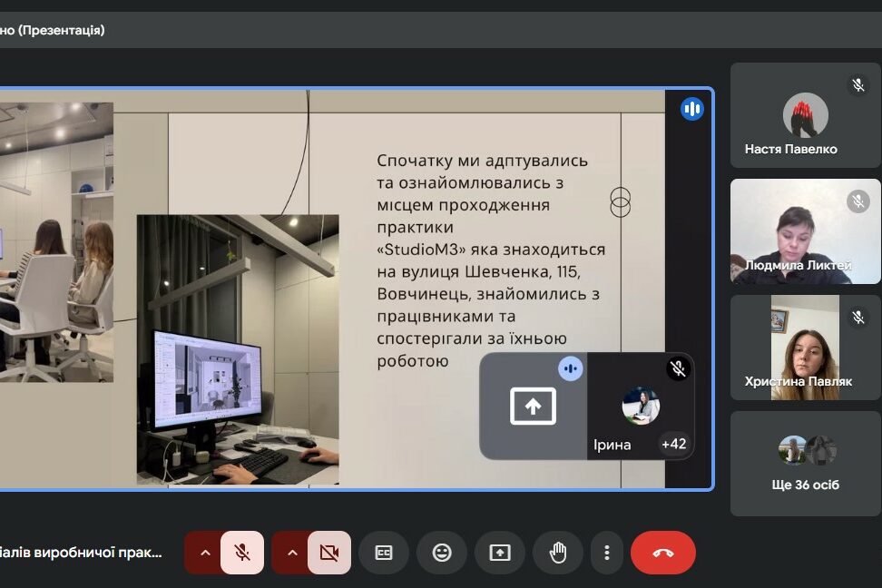
Task: Unmute microphone in the call toolbar
Action: click(x=241, y=553)
